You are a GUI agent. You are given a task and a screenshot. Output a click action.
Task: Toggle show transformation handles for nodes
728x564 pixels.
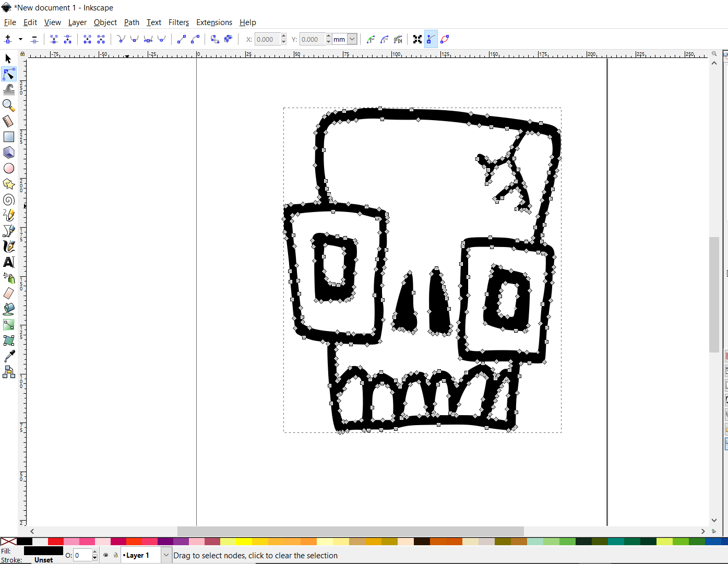(x=417, y=39)
